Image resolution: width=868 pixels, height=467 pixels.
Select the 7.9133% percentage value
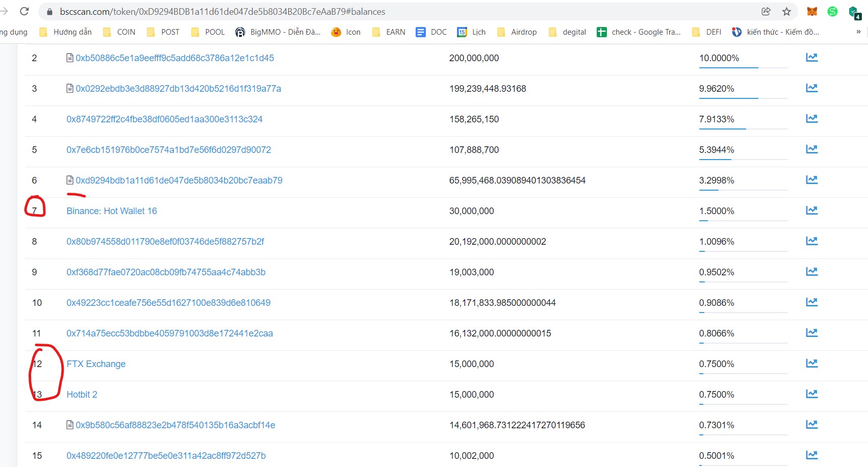coord(717,119)
